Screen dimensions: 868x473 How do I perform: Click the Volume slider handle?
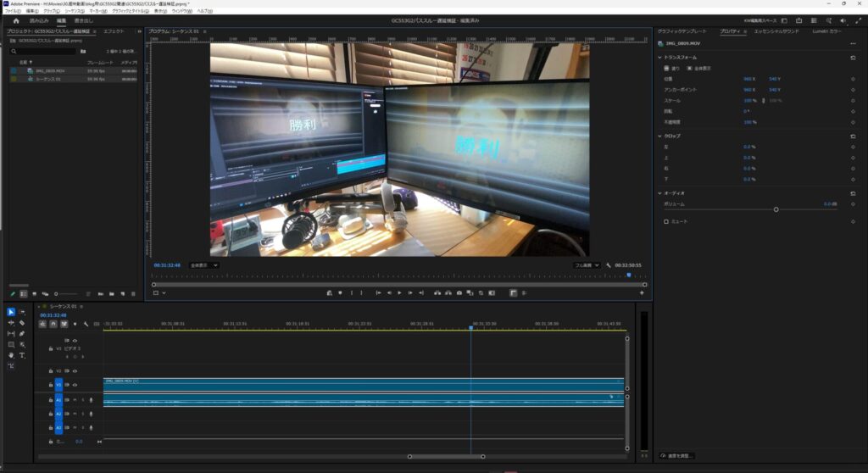tap(776, 209)
